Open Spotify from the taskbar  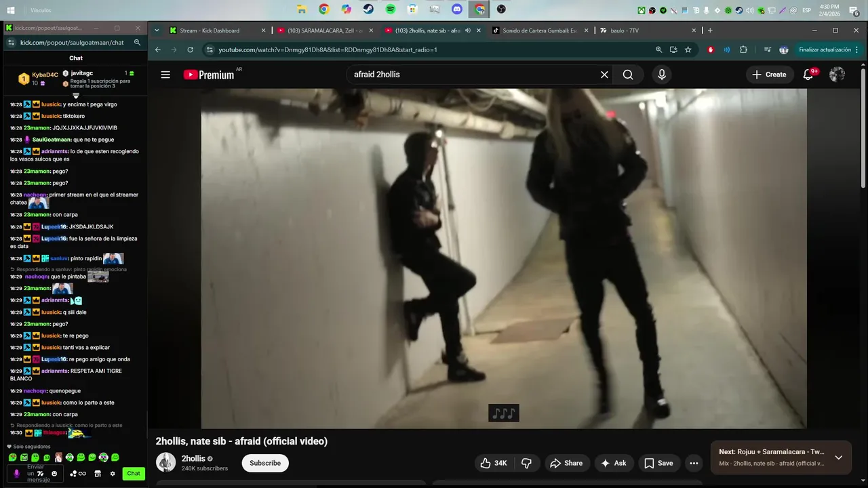391,9
